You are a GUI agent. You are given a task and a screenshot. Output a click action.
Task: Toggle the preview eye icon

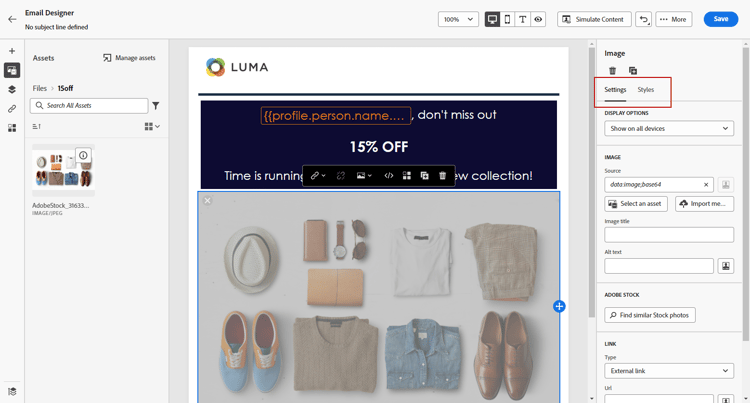point(538,19)
